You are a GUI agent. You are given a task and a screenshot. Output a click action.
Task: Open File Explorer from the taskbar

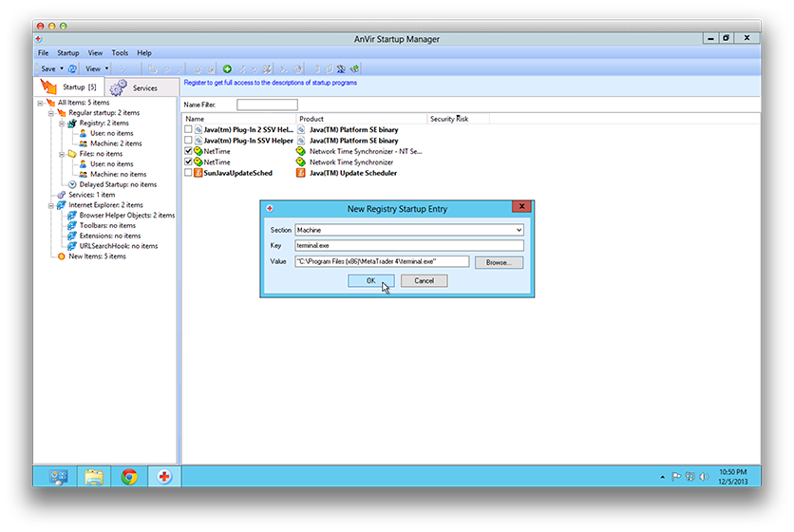point(93,477)
